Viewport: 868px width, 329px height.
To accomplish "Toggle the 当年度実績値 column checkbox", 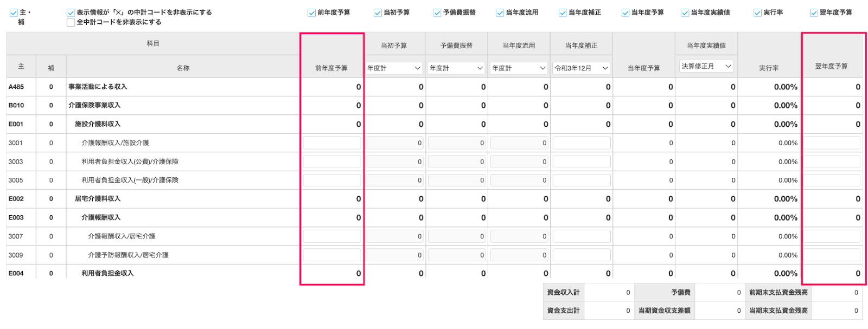I will point(685,12).
